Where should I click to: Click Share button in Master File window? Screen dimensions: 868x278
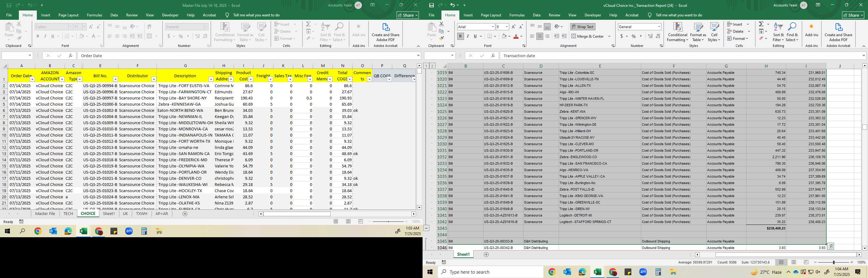[x=407, y=15]
